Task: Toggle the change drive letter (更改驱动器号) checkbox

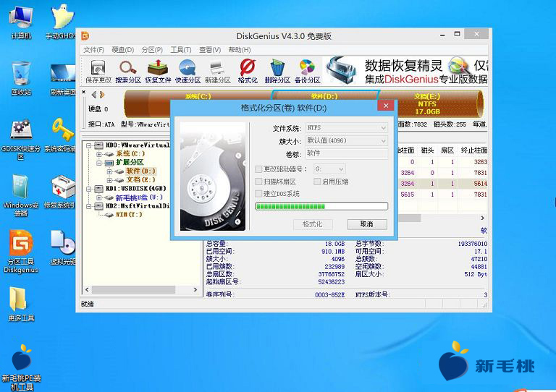Action: pos(258,169)
